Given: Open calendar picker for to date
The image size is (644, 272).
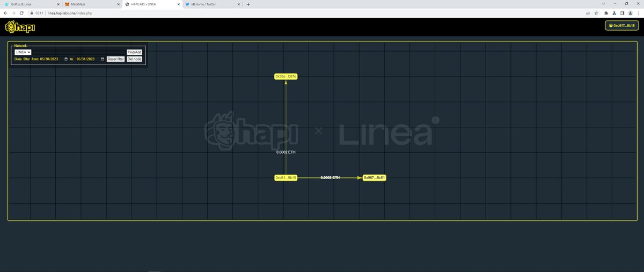Looking at the screenshot, I should click(103, 59).
